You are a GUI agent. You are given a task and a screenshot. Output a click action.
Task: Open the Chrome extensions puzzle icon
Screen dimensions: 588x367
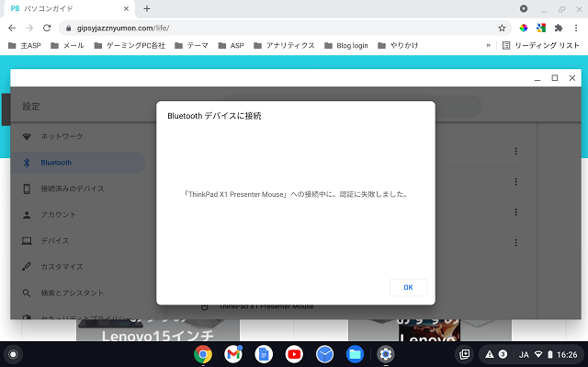(559, 29)
